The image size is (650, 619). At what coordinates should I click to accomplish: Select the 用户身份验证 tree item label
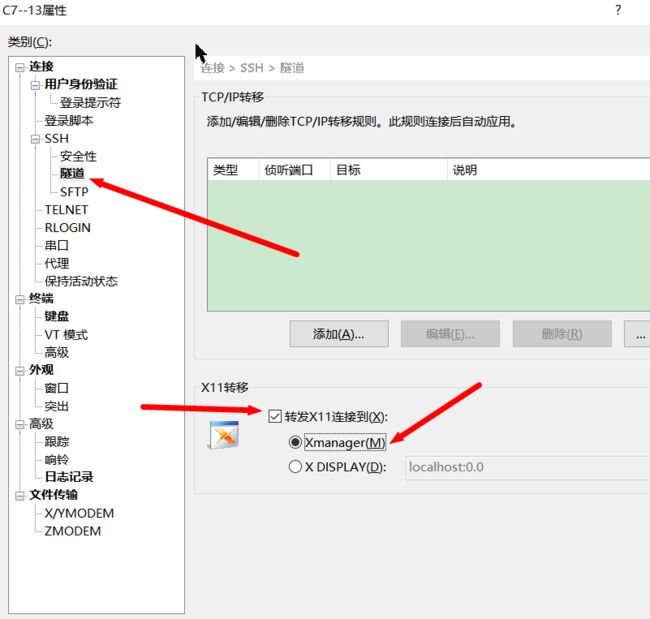(81, 84)
